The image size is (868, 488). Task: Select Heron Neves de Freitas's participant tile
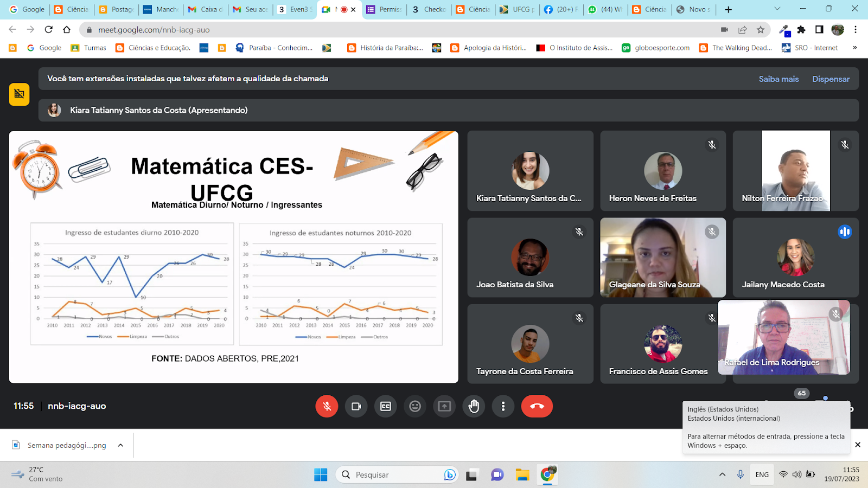663,171
